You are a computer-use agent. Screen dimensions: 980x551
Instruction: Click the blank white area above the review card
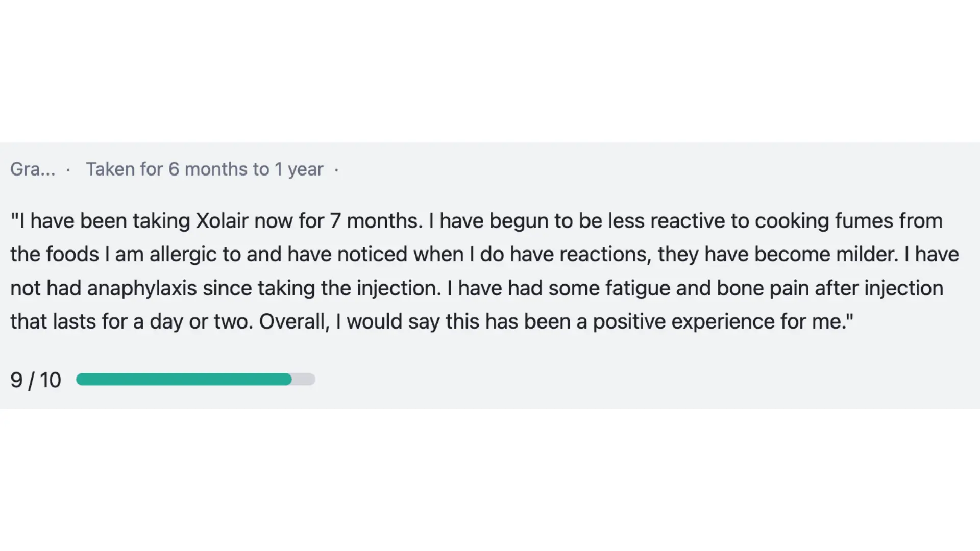490,71
